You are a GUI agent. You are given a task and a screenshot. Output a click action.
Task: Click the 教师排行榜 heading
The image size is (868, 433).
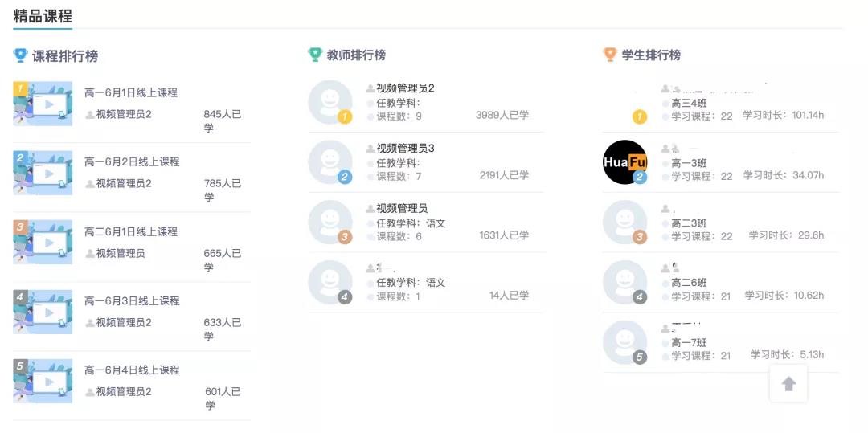(356, 55)
